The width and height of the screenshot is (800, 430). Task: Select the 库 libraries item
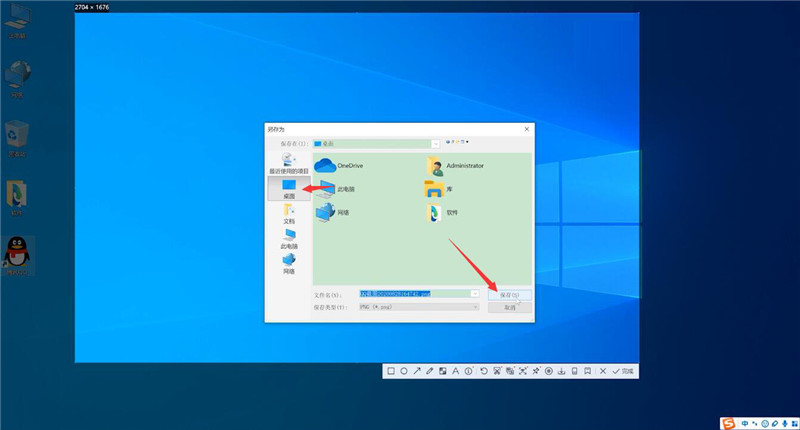(x=439, y=189)
